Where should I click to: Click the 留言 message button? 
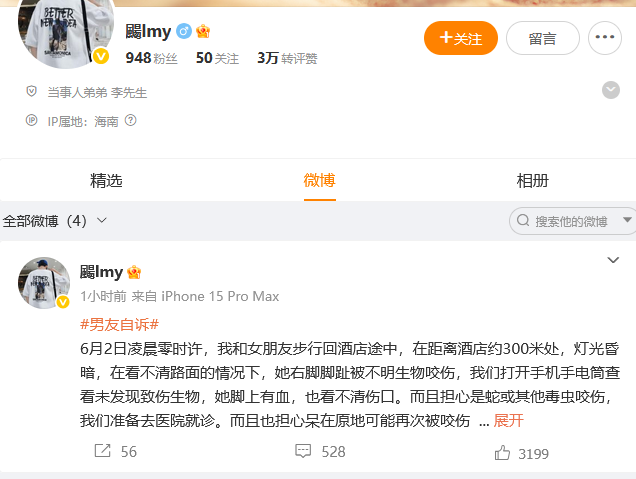click(x=543, y=38)
